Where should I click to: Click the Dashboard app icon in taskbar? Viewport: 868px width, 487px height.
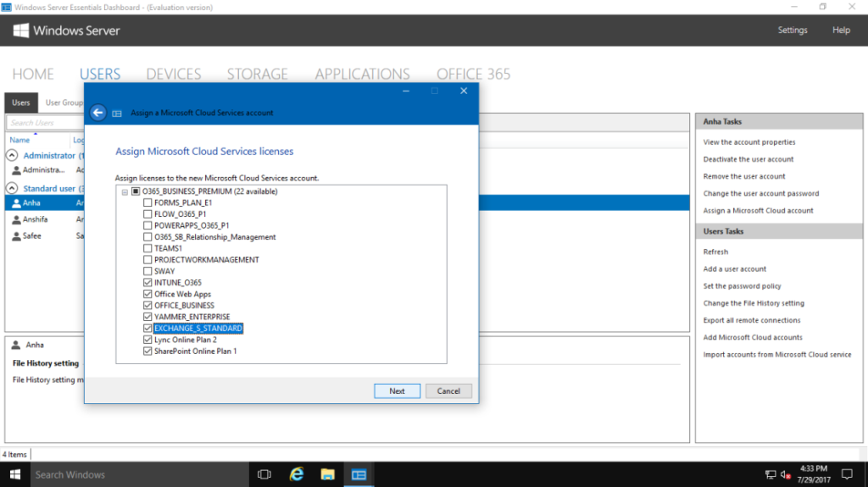click(x=359, y=475)
